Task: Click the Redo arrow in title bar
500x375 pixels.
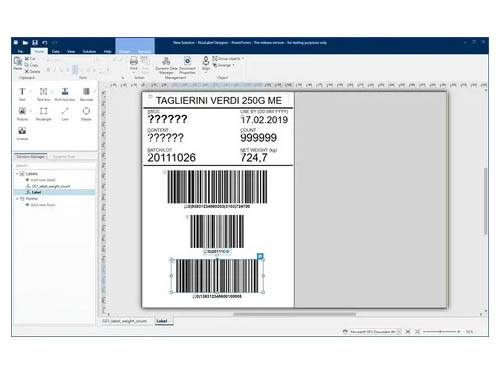Action: [55, 43]
